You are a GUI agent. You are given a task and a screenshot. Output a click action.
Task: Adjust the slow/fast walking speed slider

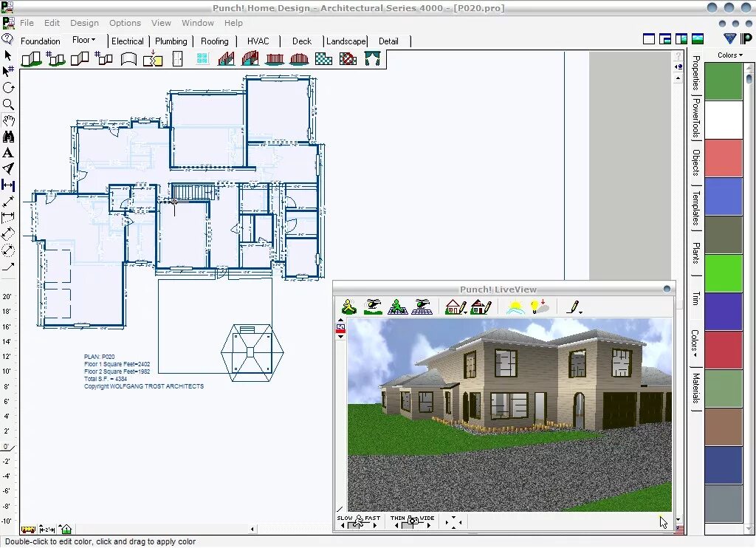coord(359,521)
